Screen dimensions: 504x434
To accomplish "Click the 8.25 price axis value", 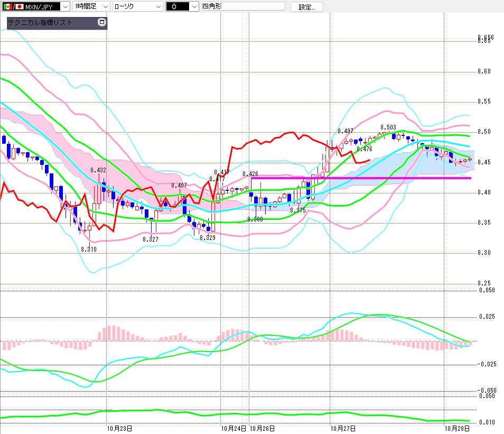I will [x=484, y=283].
